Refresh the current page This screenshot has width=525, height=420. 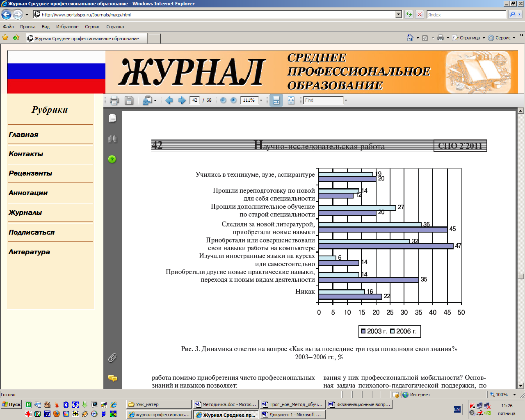click(x=409, y=14)
